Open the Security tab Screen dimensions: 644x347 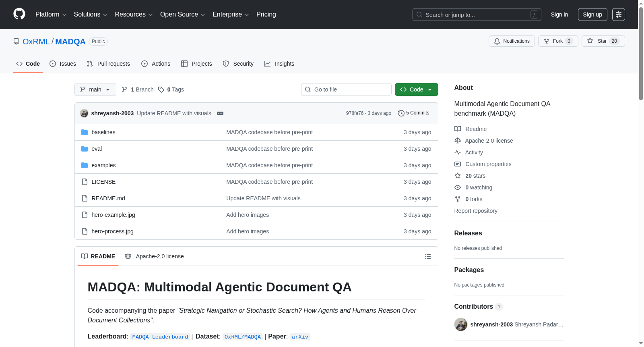coord(238,64)
